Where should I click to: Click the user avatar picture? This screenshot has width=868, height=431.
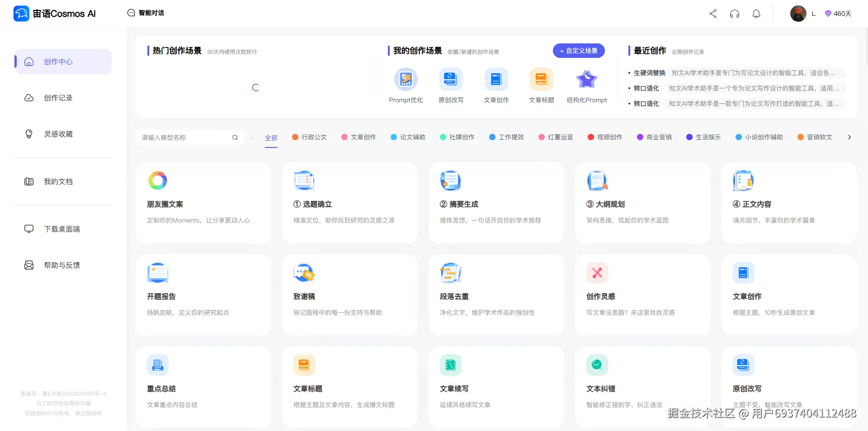click(798, 14)
